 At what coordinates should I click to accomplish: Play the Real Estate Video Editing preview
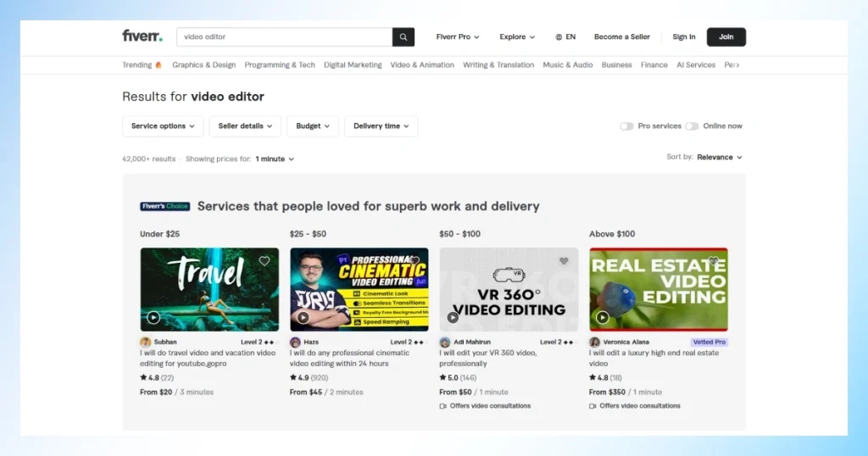[x=603, y=318]
